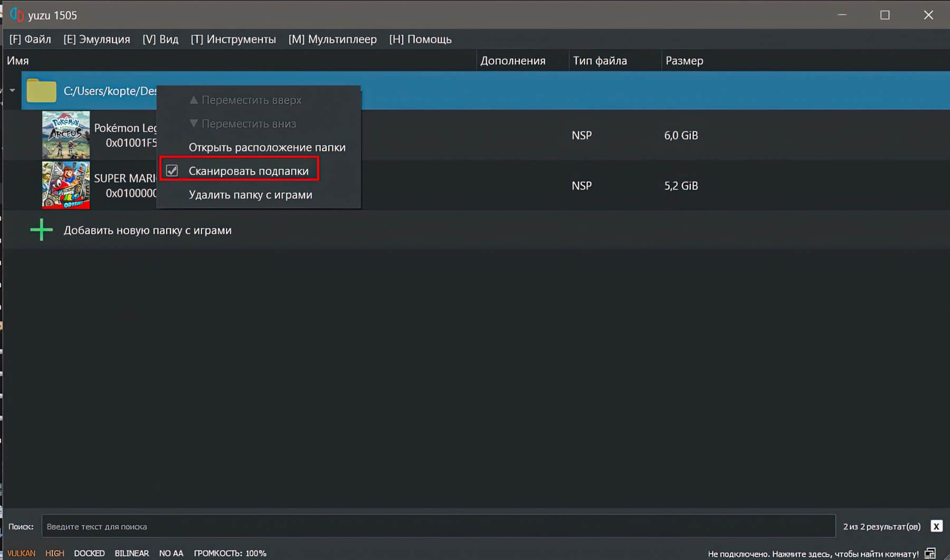Choose Удалить папку с играми

click(x=250, y=195)
